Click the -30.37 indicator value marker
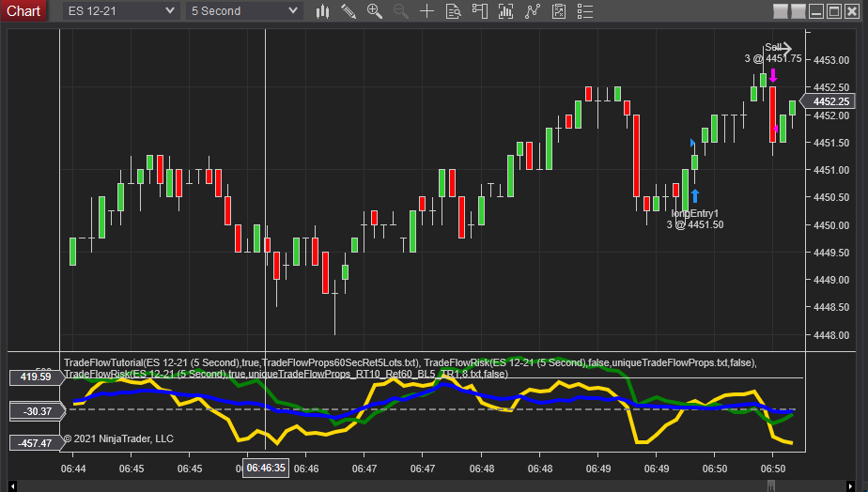The height and width of the screenshot is (492, 868). click(37, 411)
